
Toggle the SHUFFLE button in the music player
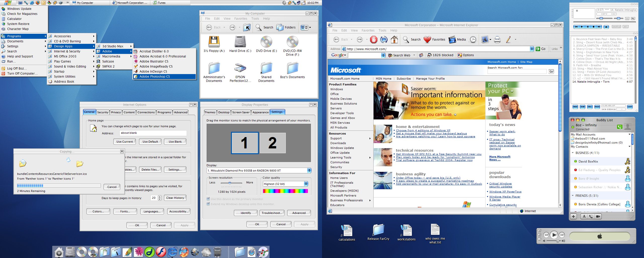tap(616, 26)
